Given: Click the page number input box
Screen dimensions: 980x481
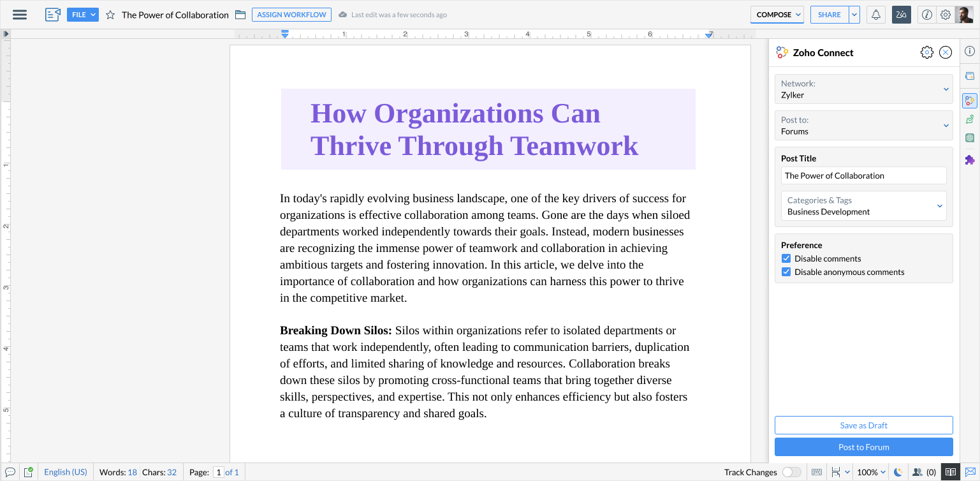Looking at the screenshot, I should [x=218, y=472].
